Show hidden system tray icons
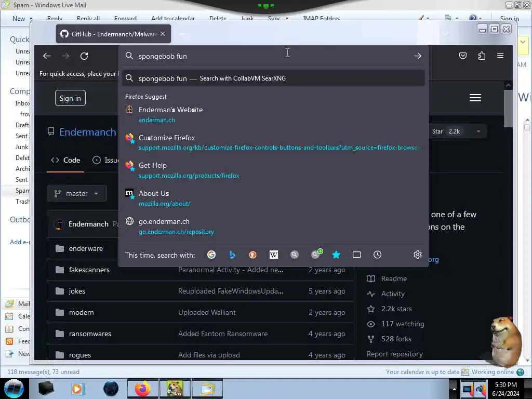 (454, 389)
